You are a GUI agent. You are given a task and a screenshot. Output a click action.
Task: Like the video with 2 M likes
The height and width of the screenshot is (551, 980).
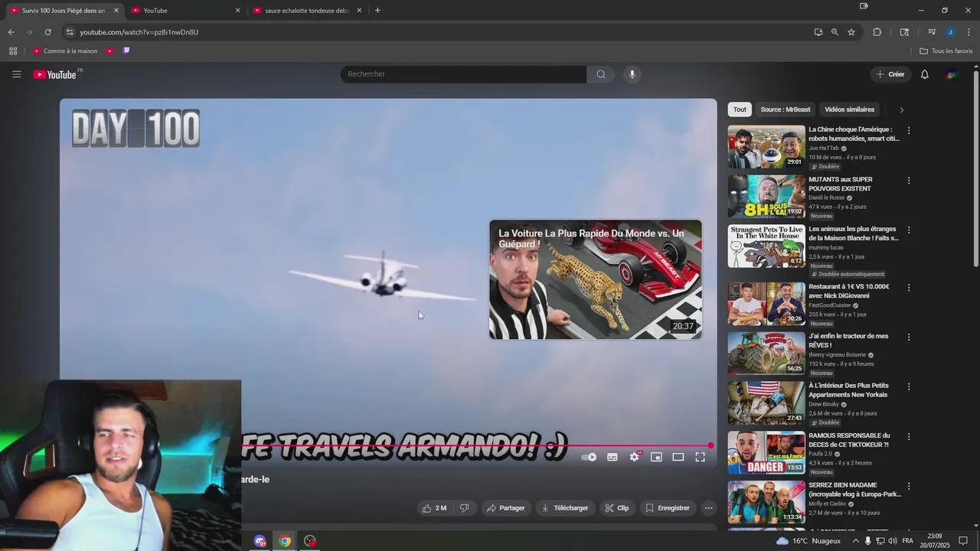[x=434, y=508]
